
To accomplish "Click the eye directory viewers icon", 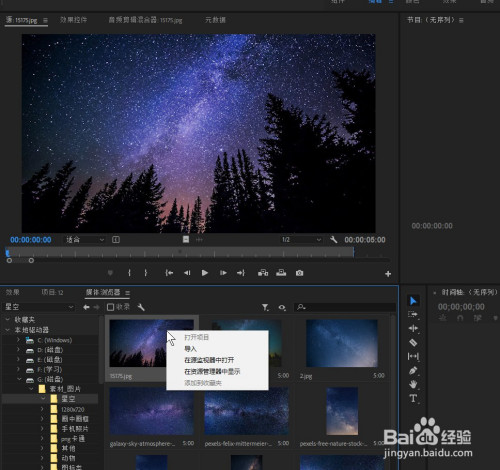I will (x=282, y=307).
